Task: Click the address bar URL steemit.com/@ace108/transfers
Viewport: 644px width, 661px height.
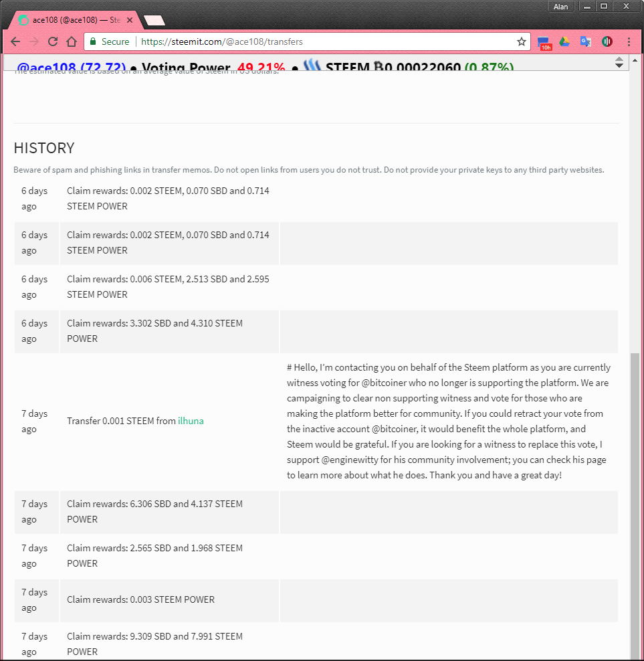Action: [x=222, y=41]
